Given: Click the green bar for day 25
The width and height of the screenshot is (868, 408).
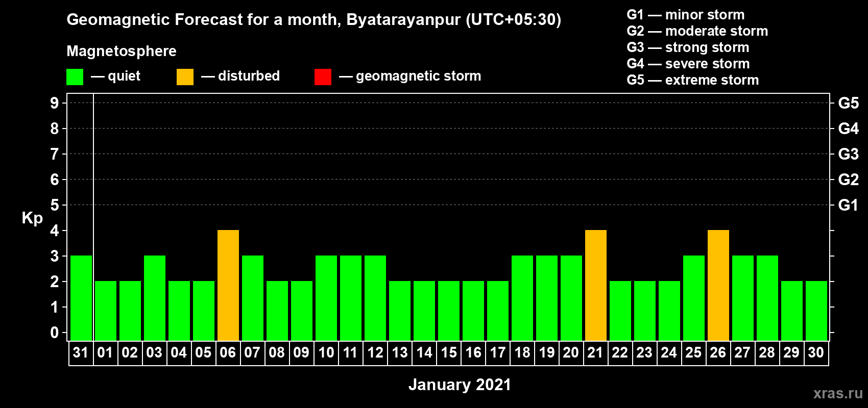Looking at the screenshot, I should tap(694, 298).
